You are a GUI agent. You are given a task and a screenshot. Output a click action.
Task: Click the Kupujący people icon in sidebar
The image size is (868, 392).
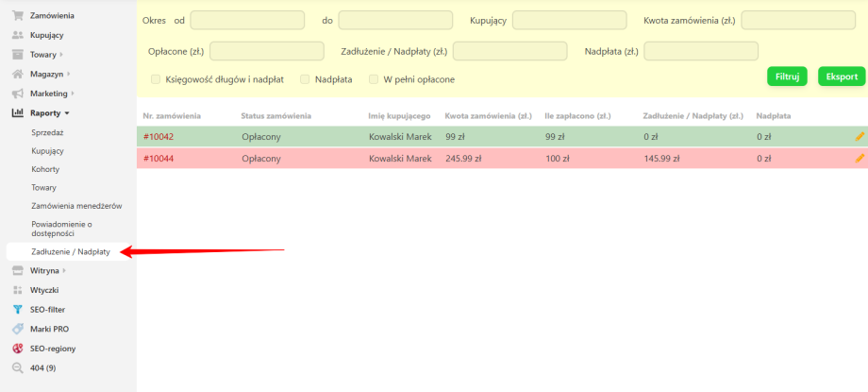pos(17,35)
